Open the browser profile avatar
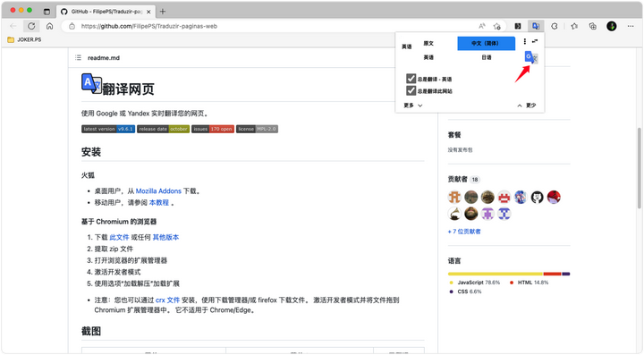644x355 pixels. [x=612, y=26]
